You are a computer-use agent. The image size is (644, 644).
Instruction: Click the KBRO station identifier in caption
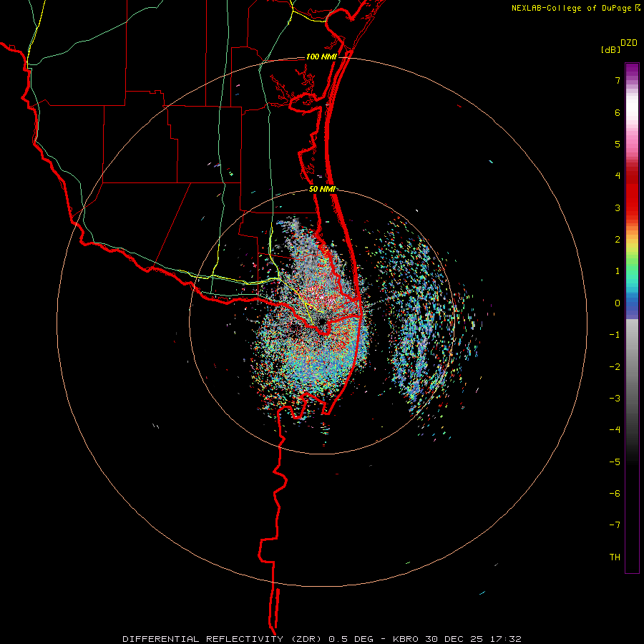click(x=406, y=639)
